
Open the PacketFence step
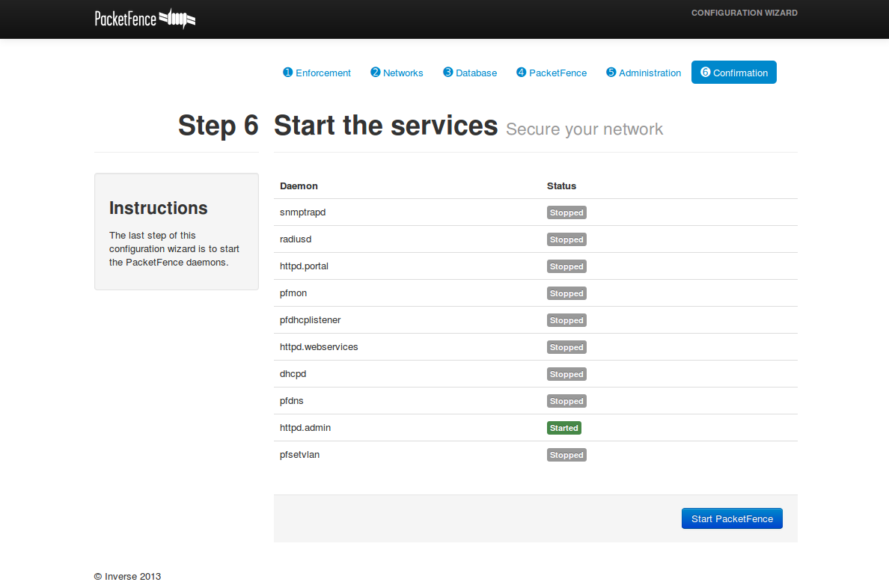click(x=552, y=73)
